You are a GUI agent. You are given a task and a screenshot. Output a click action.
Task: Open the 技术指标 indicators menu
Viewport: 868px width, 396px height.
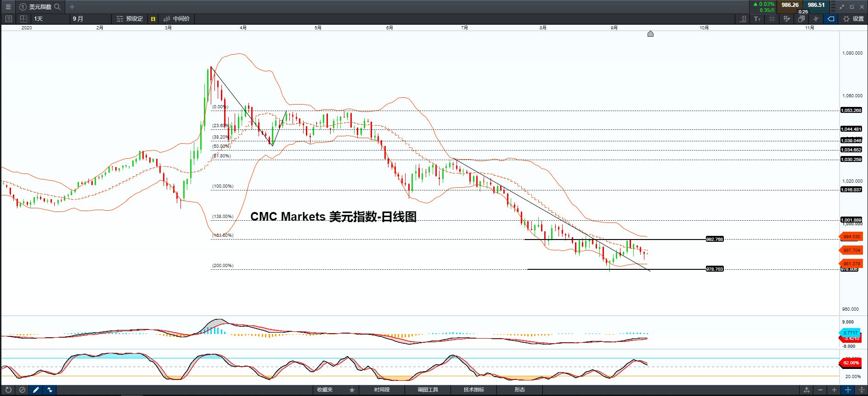[x=473, y=390]
